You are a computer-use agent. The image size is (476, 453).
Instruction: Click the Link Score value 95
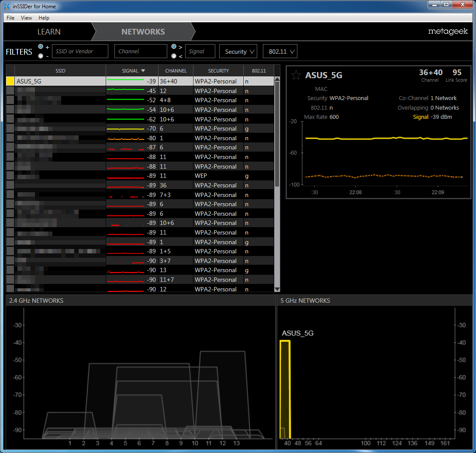457,72
